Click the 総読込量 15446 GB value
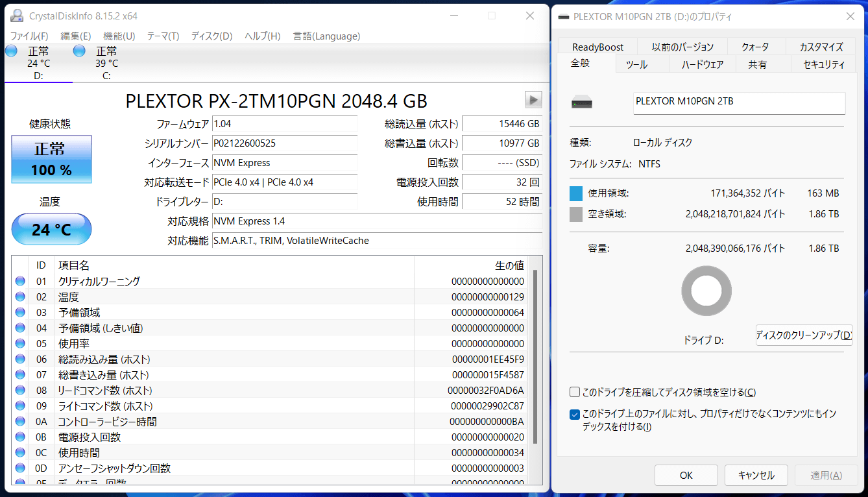Screen dimensions: 868x497 click(502, 124)
